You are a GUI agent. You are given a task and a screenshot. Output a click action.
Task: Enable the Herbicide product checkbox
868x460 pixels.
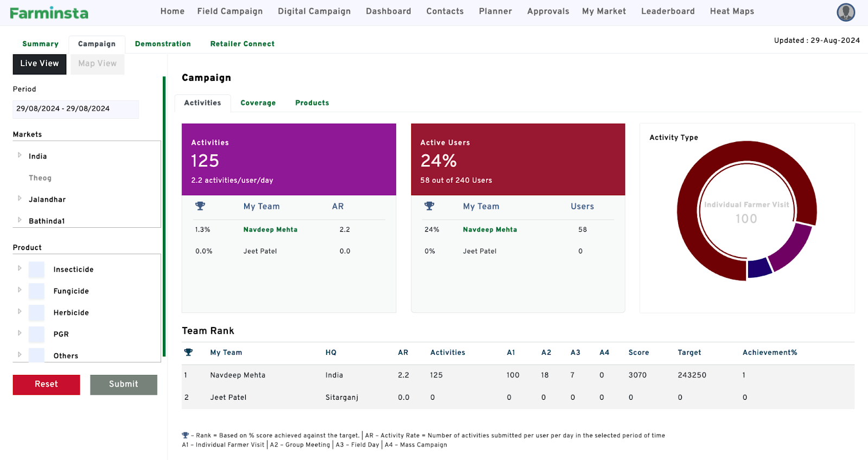[x=36, y=313]
